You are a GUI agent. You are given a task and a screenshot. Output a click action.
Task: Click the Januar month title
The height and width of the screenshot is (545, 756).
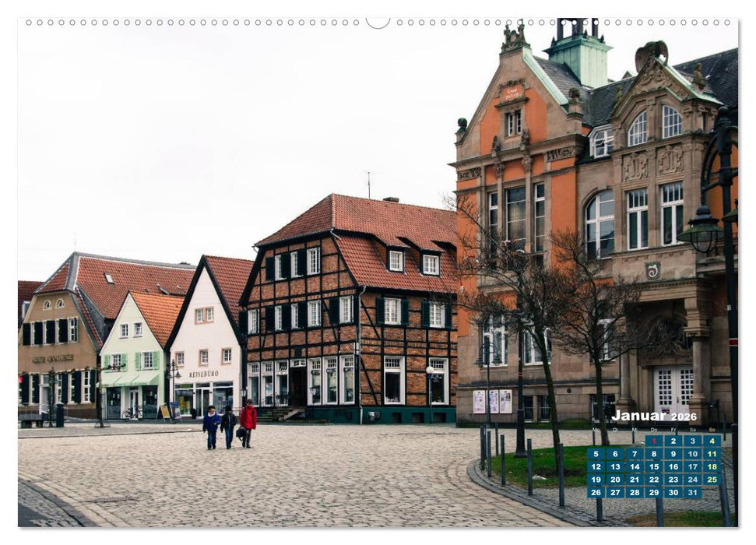pyautogui.click(x=639, y=415)
